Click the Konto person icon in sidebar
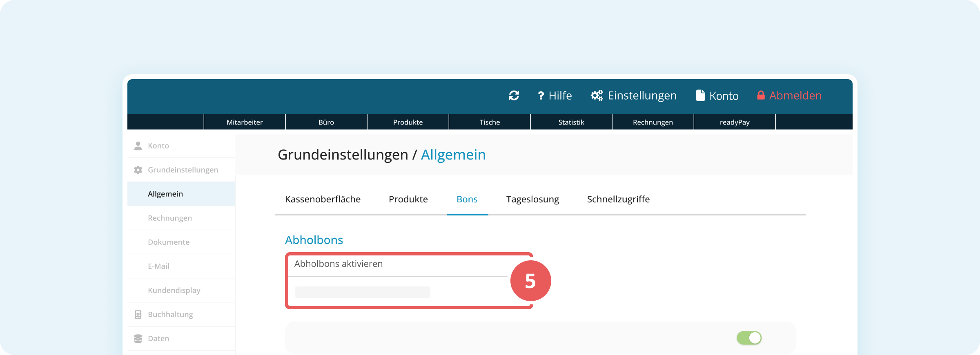Screen dimensions: 980x355 point(138,146)
